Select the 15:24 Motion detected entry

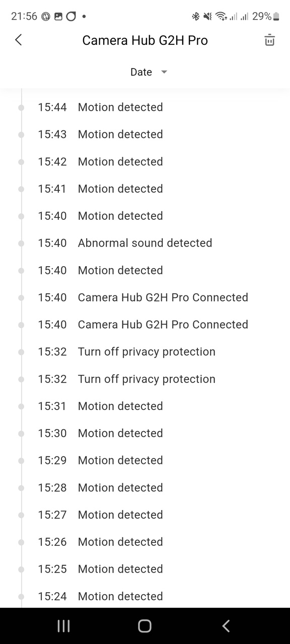[x=145, y=596]
